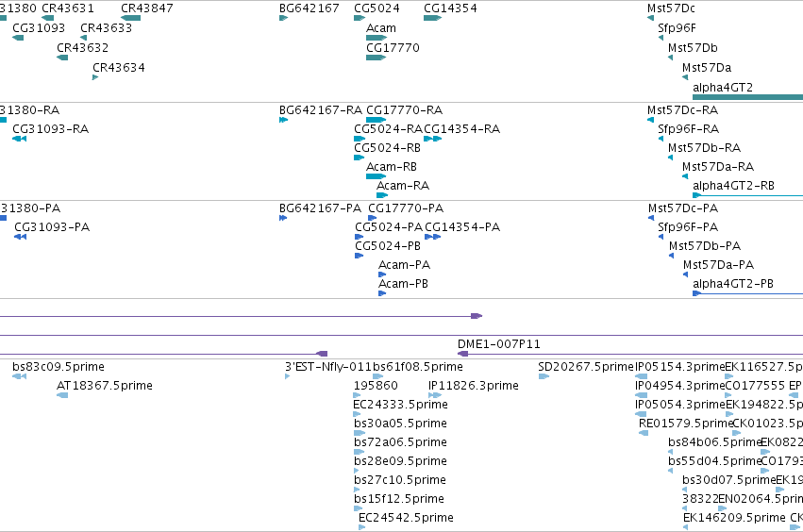The image size is (803, 532).
Task: Click the Acam-RA transcript label
Action: 403,186
